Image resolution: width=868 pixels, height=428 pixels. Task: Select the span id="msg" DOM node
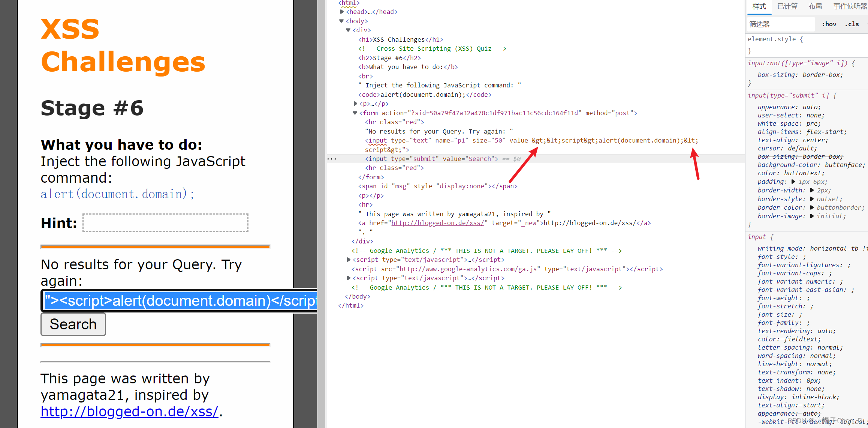point(438,186)
